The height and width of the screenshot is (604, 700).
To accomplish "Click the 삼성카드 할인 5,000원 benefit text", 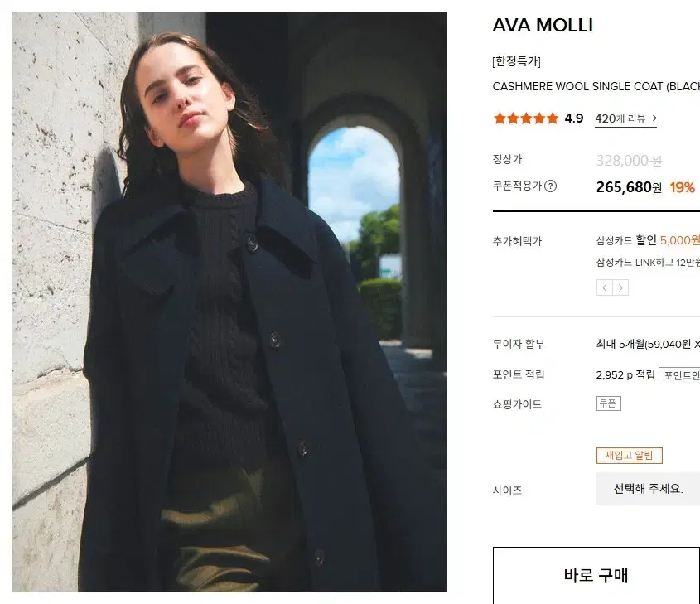I will 648,240.
